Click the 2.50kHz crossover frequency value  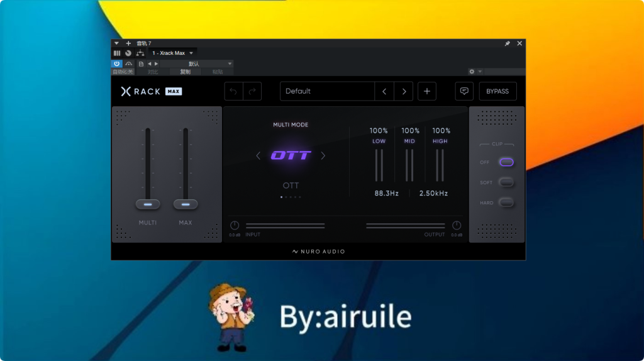(433, 193)
